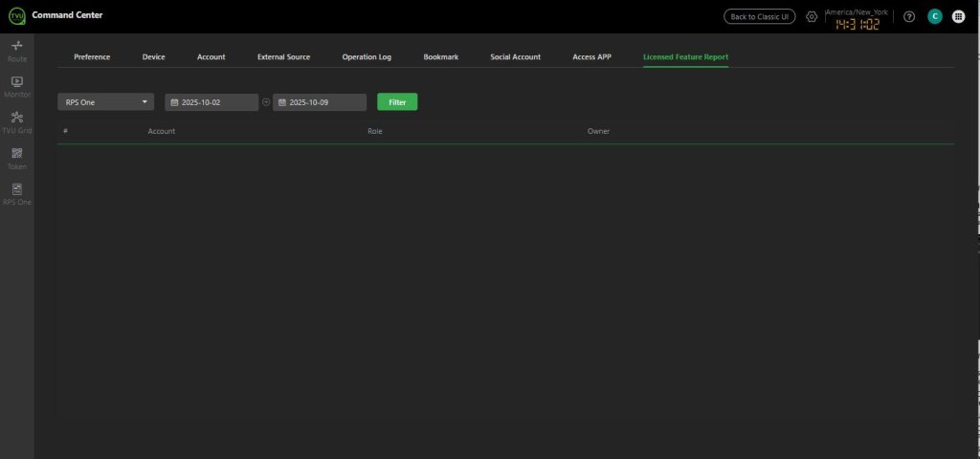Open the user avatar C
Image resolution: width=980 pixels, height=459 pixels.
click(x=934, y=17)
